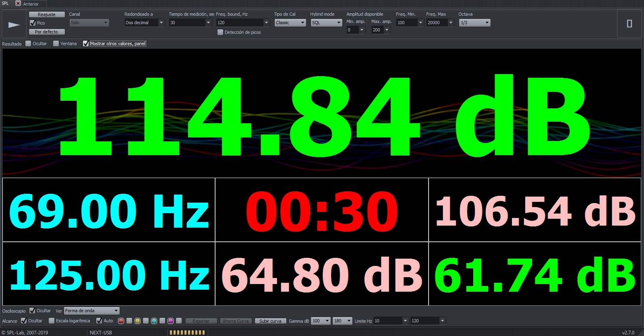The height and width of the screenshot is (336, 644).
Task: Click the rectangle icon at top right
Action: point(629,24)
